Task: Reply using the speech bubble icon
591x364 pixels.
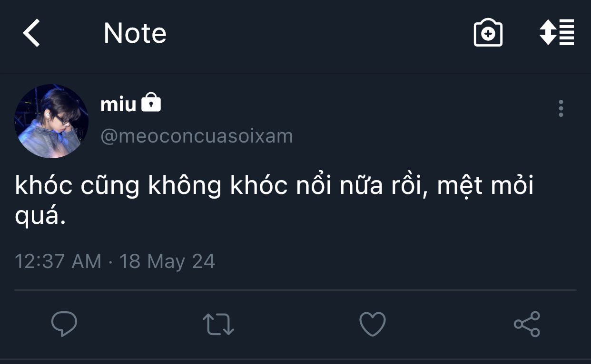Action: click(x=64, y=324)
